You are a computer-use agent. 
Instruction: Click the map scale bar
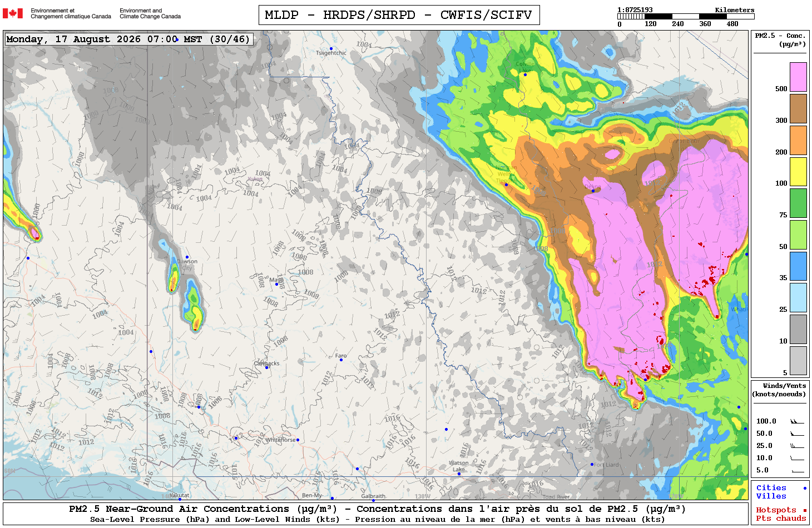point(686,17)
